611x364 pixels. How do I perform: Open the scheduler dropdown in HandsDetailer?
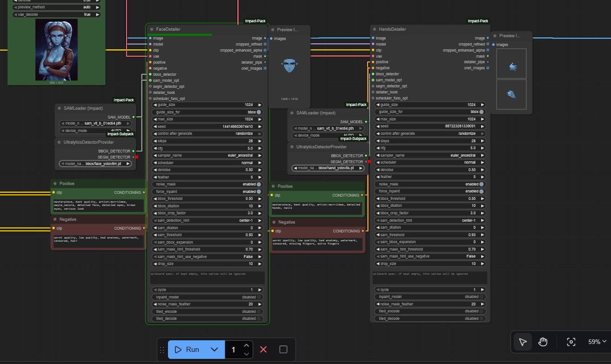point(430,162)
